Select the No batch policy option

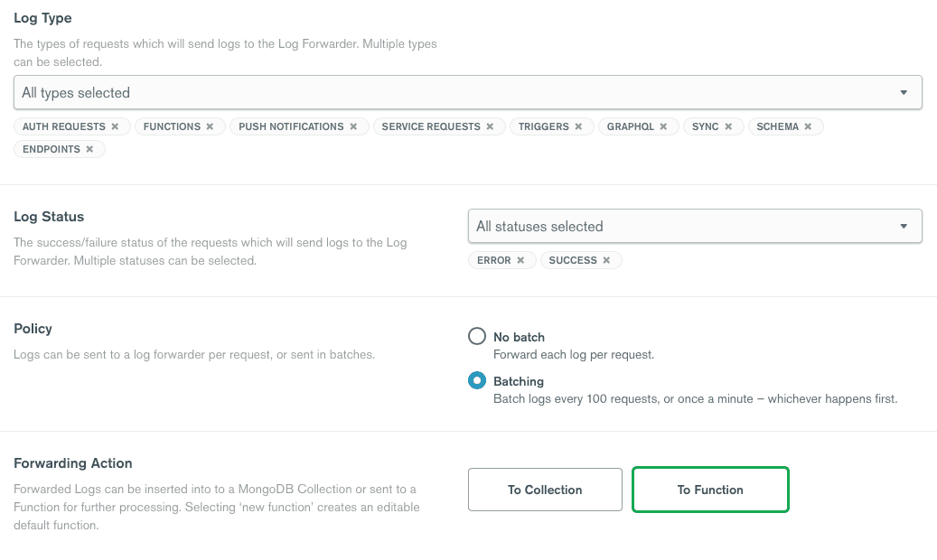(476, 337)
